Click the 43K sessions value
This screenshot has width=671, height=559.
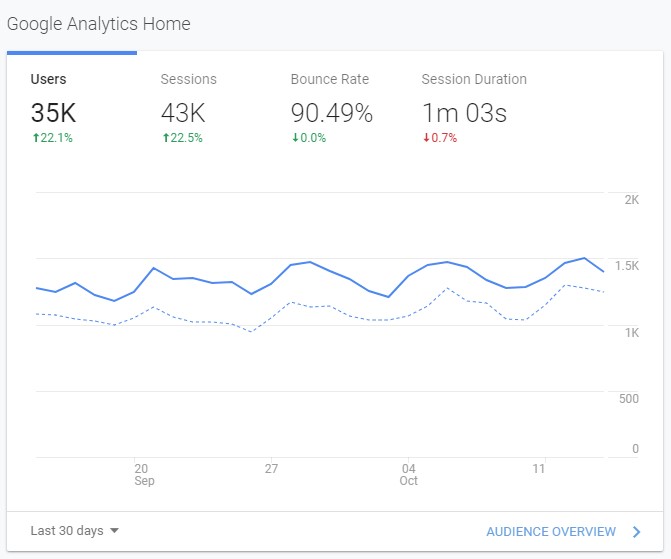[183, 113]
